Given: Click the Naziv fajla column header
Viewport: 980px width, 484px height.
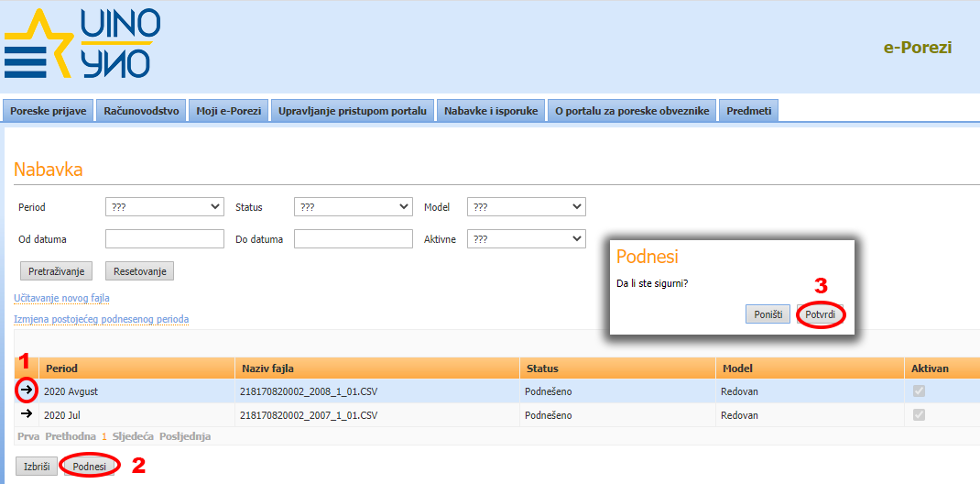Looking at the screenshot, I should point(377,368).
